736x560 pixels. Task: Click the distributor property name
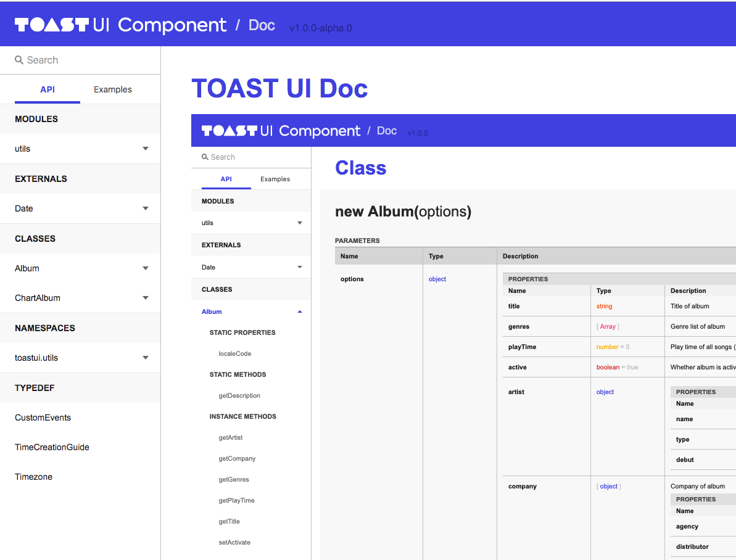tap(692, 546)
